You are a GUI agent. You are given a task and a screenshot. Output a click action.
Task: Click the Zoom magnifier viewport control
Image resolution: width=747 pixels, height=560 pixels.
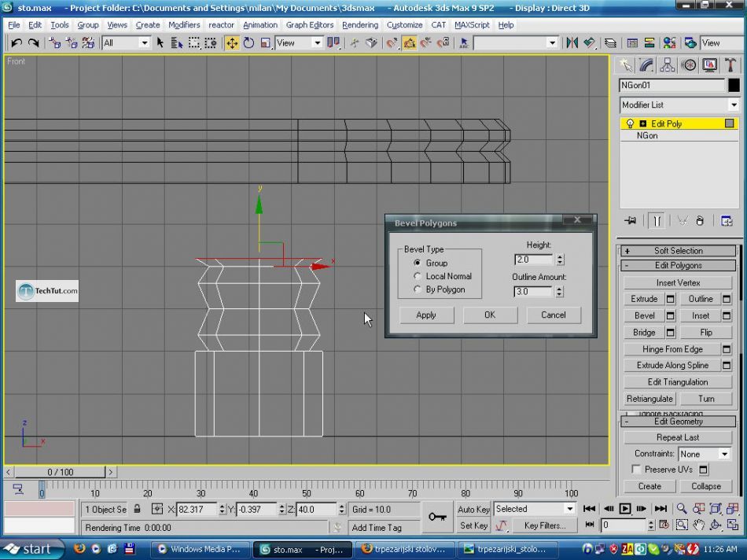click(x=682, y=509)
